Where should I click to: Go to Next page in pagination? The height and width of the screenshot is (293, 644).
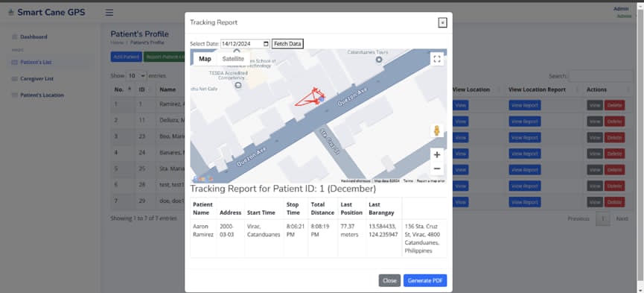coord(622,218)
